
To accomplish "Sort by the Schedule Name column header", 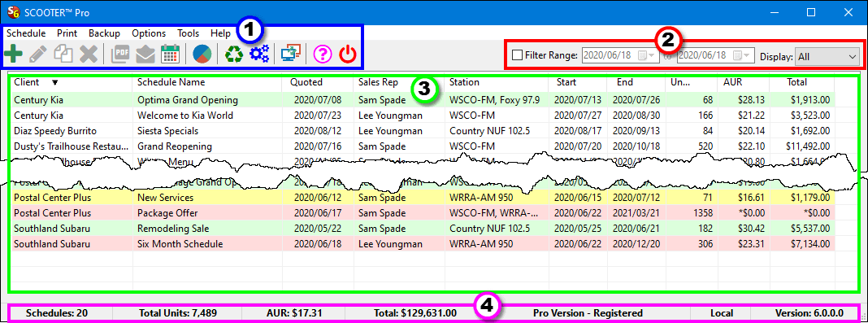I will pos(171,82).
